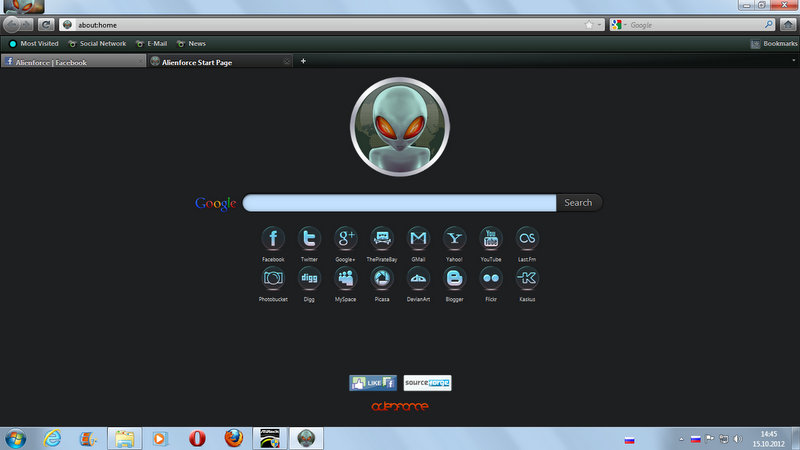Reload the page with refresh button
The width and height of the screenshot is (800, 450).
[46, 24]
